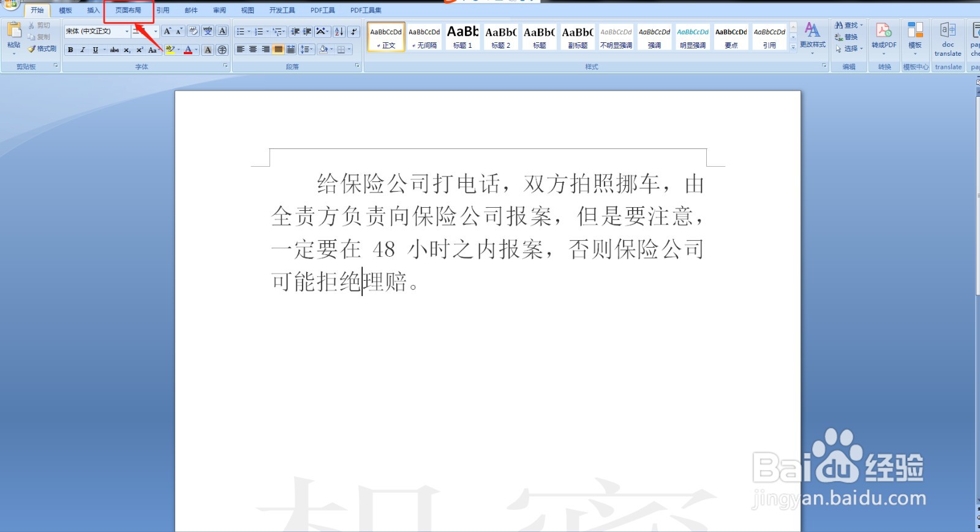The width and height of the screenshot is (980, 532).
Task: Apply the 标题 1 heading style
Action: tap(462, 37)
